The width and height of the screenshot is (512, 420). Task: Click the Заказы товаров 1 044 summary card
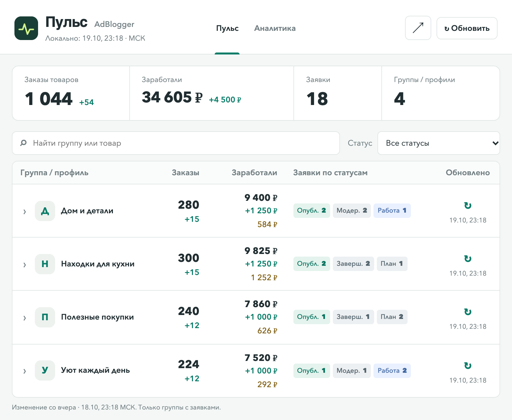[x=71, y=93]
